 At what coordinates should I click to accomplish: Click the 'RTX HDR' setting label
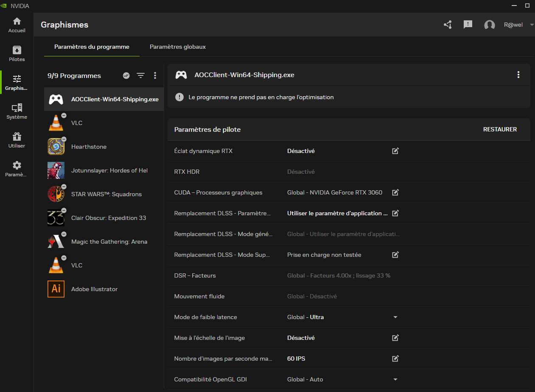[x=187, y=172]
